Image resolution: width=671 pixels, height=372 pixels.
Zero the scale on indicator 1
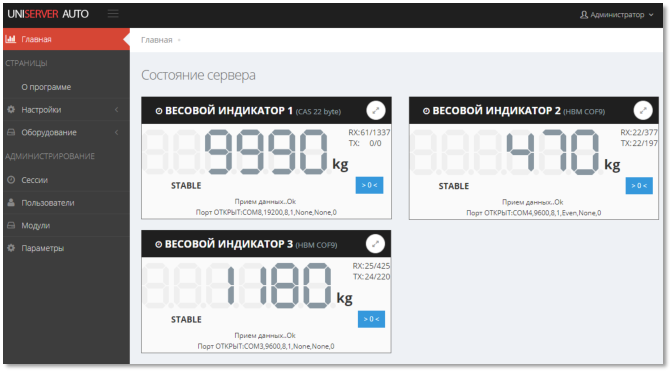(369, 185)
